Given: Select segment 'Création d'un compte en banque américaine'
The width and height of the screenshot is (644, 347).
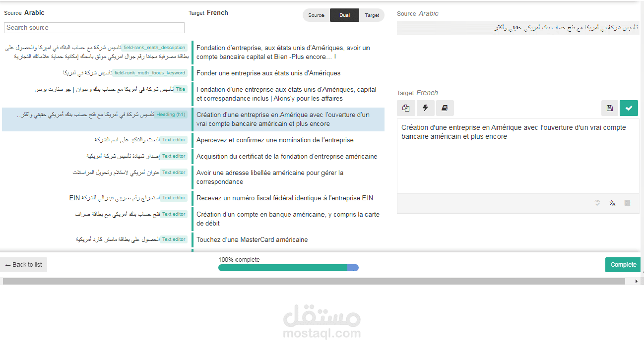Looking at the screenshot, I should click(288, 219).
